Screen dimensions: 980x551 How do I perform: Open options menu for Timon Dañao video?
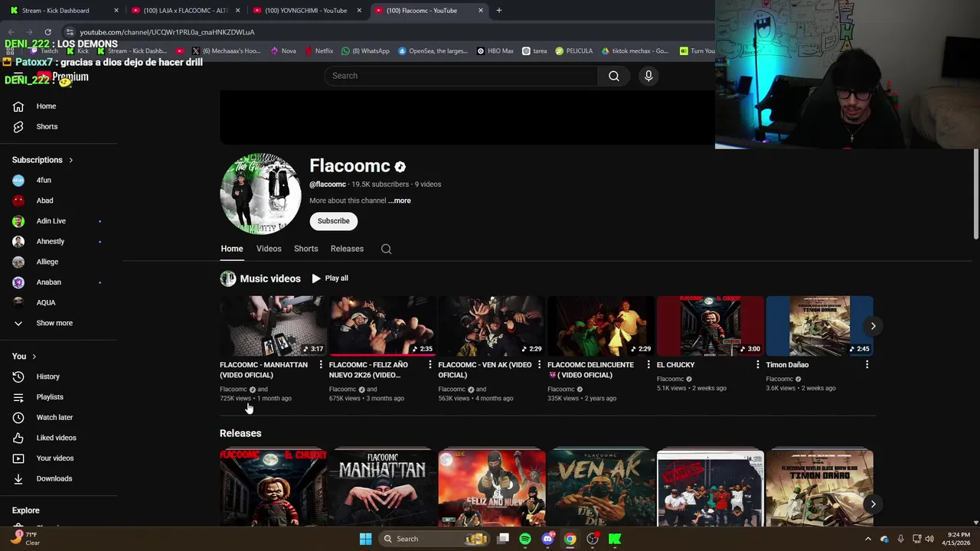coord(867,365)
